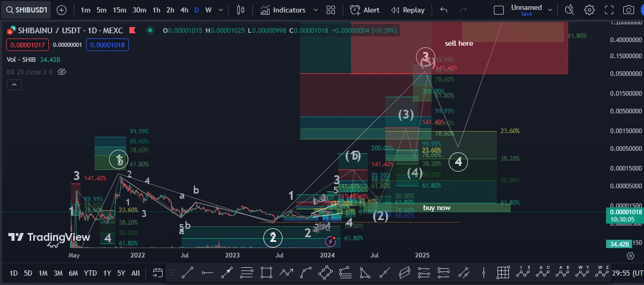This screenshot has width=644, height=285.
Task: Select the 1h timeframe
Action: click(x=156, y=10)
